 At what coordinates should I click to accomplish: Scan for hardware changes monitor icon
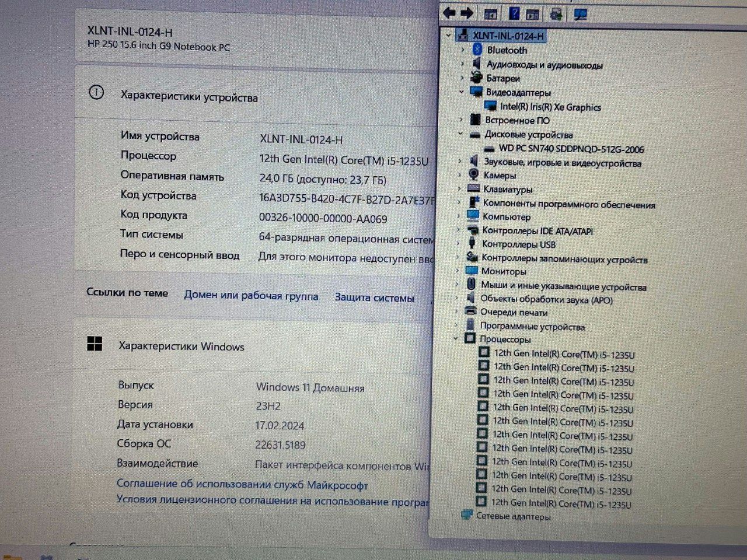[580, 15]
